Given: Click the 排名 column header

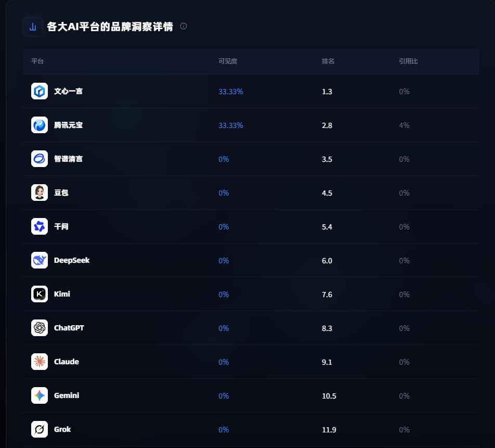Looking at the screenshot, I should click(x=328, y=61).
